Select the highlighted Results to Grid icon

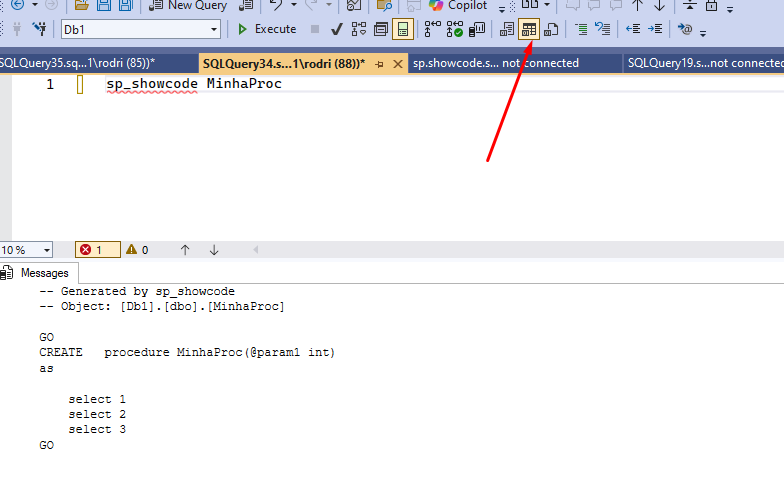[528, 29]
